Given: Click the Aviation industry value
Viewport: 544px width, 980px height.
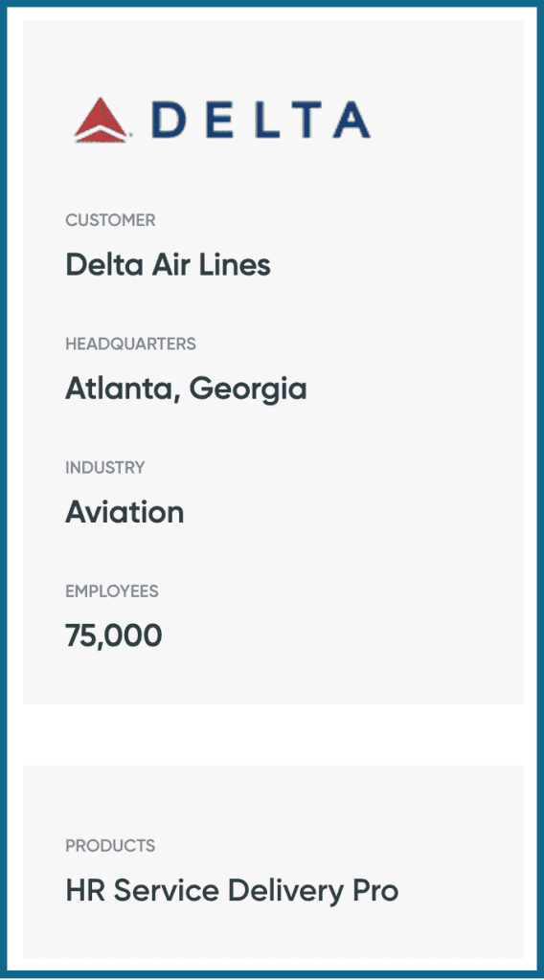Looking at the screenshot, I should coord(125,513).
